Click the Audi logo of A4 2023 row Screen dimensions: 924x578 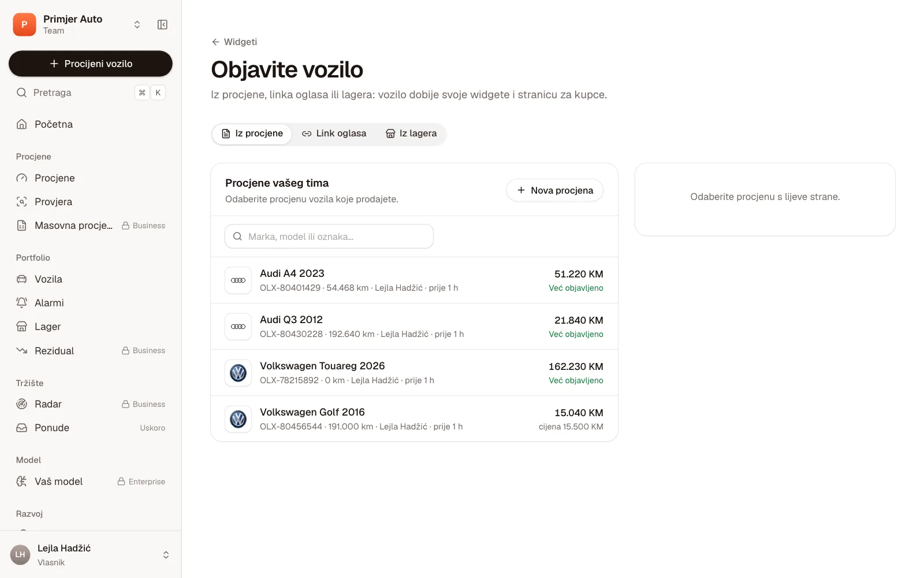tap(238, 280)
